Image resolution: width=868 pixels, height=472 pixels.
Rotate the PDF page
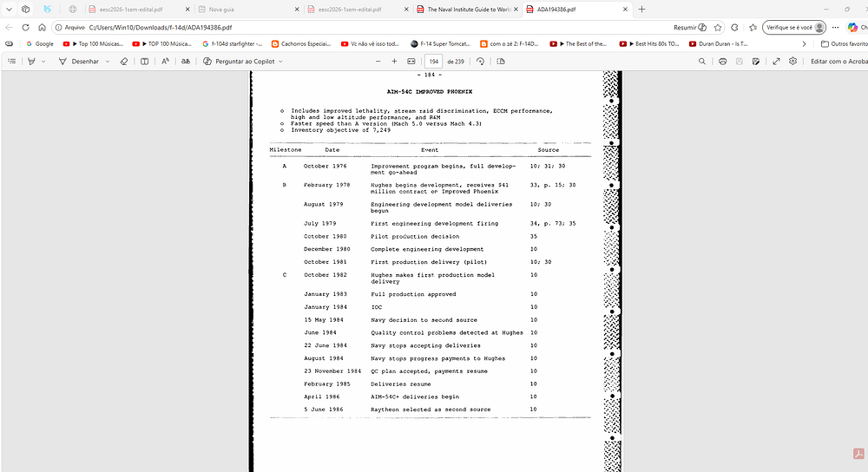coord(481,62)
